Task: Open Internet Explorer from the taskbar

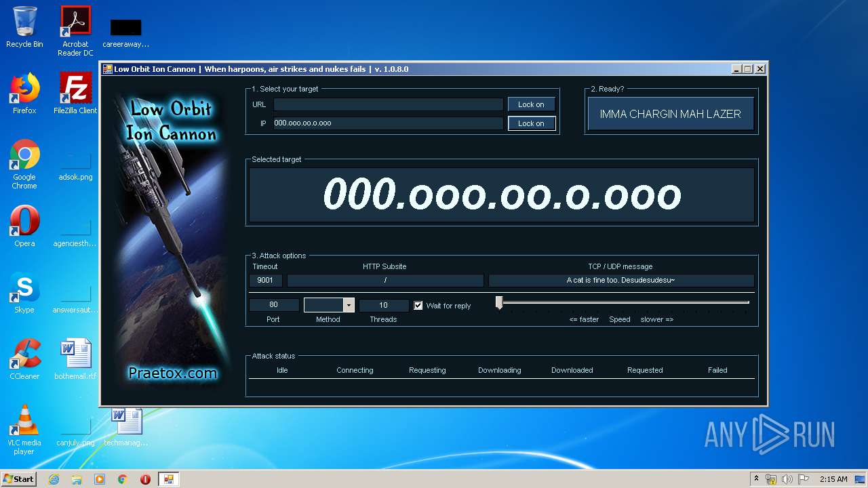Action: (54, 479)
